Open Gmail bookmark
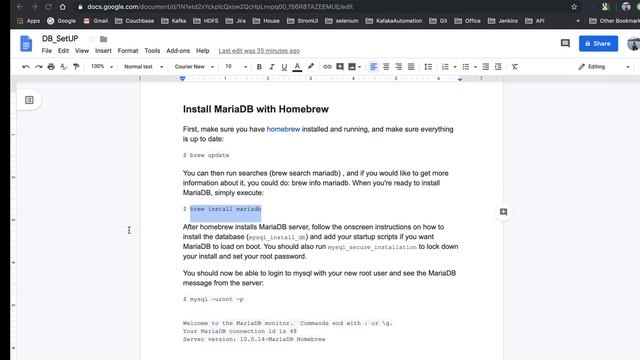Screen dimensions: 640x360 click(96, 21)
